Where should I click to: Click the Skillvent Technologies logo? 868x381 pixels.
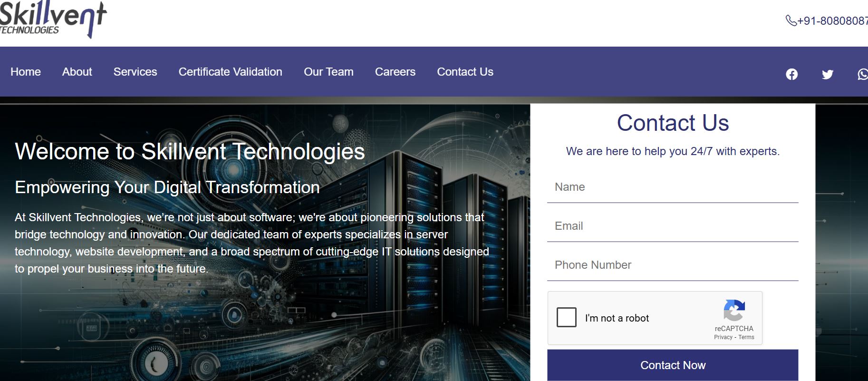pos(53,20)
